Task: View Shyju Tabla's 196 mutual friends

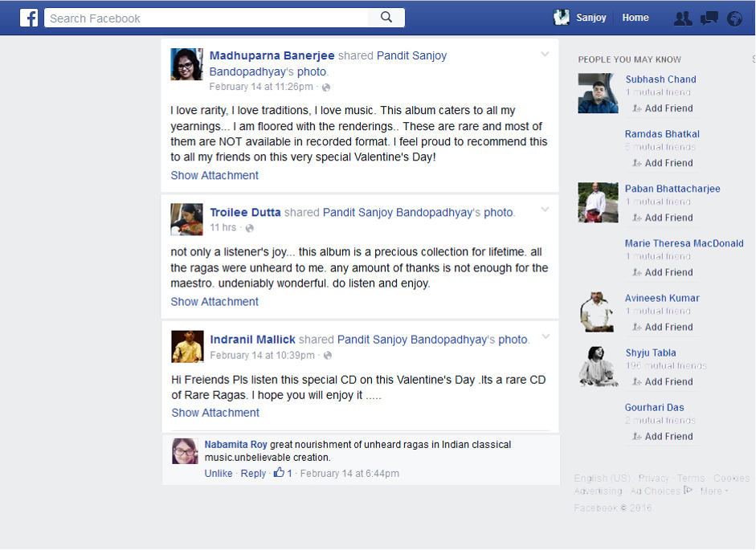Action: 666,366
